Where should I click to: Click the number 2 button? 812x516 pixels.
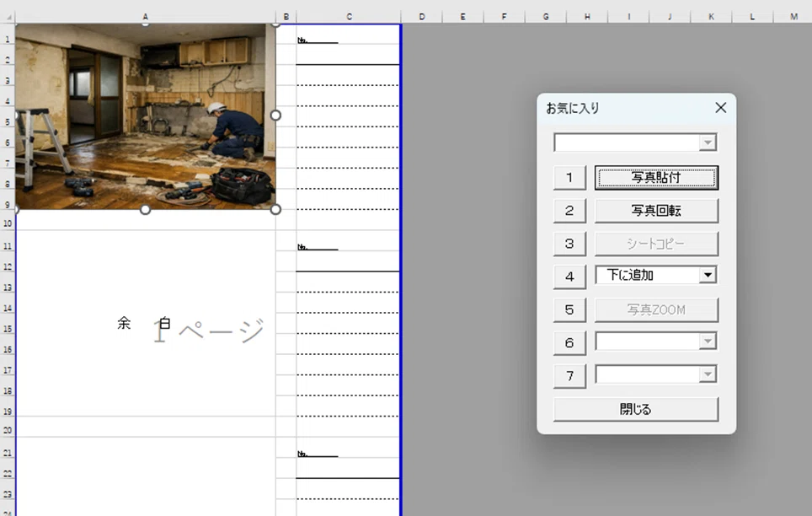(569, 211)
